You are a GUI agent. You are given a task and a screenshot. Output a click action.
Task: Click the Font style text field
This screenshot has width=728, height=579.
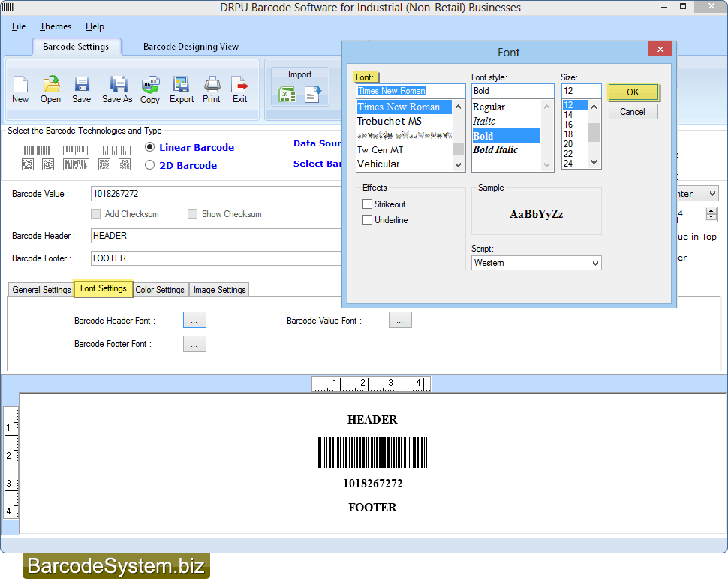coord(513,91)
